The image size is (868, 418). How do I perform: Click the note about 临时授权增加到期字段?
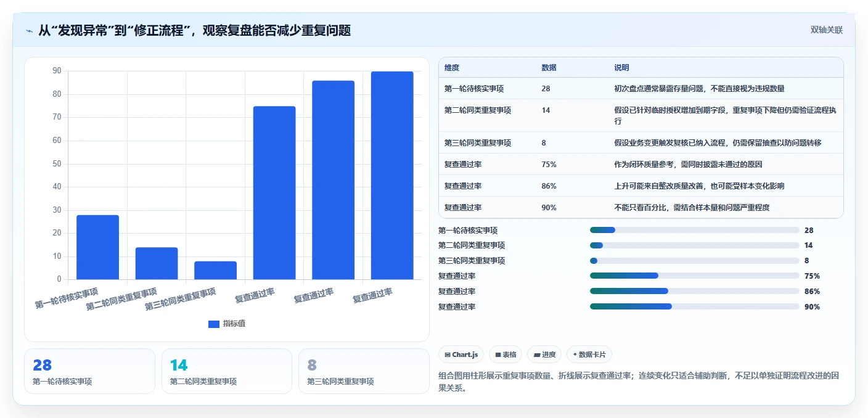tap(725, 115)
